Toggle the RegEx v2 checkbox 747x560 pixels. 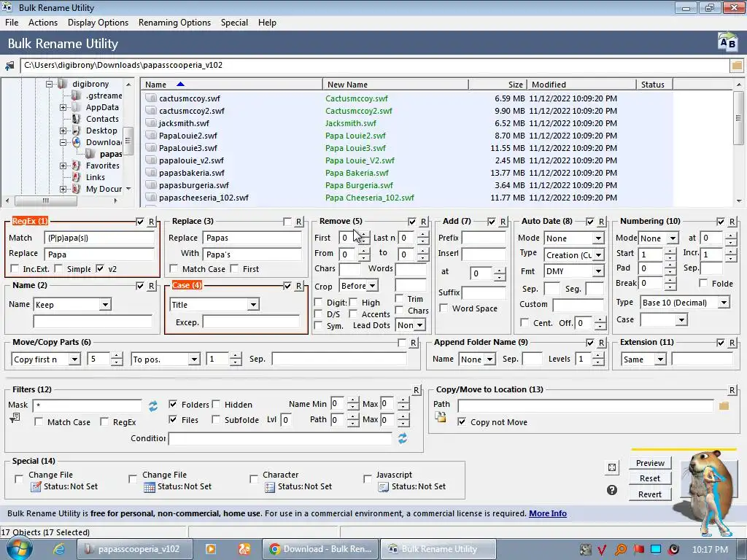click(100, 268)
